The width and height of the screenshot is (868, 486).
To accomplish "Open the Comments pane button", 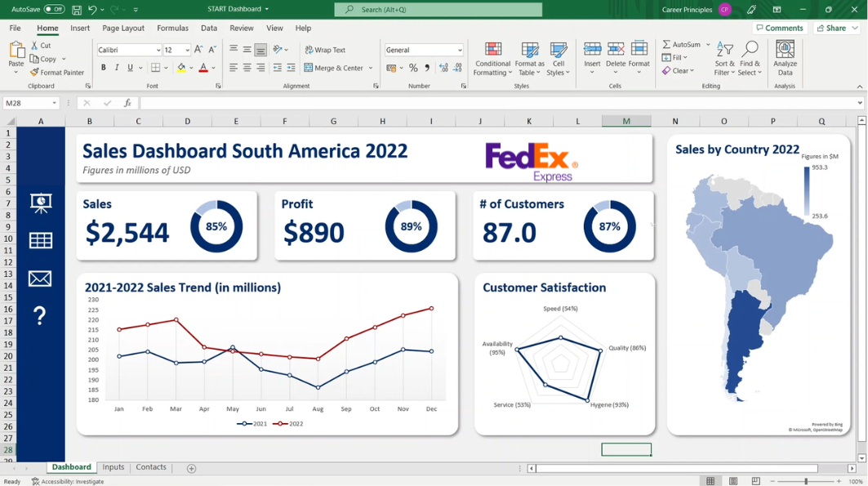I will pos(780,28).
